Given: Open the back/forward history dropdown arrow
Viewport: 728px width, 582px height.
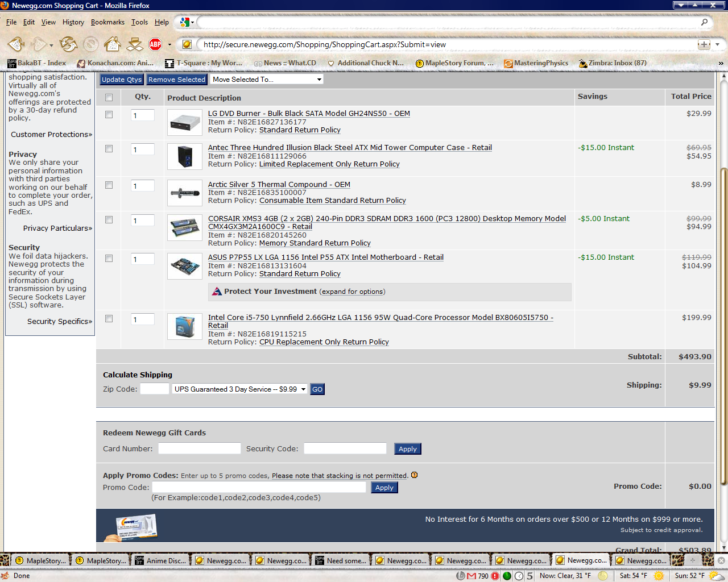Looking at the screenshot, I should pyautogui.click(x=51, y=45).
